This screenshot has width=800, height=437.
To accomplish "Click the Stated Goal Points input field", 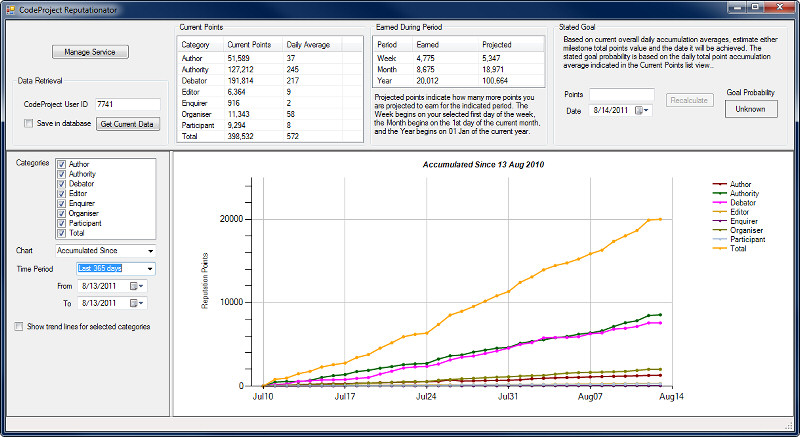I will 621,94.
